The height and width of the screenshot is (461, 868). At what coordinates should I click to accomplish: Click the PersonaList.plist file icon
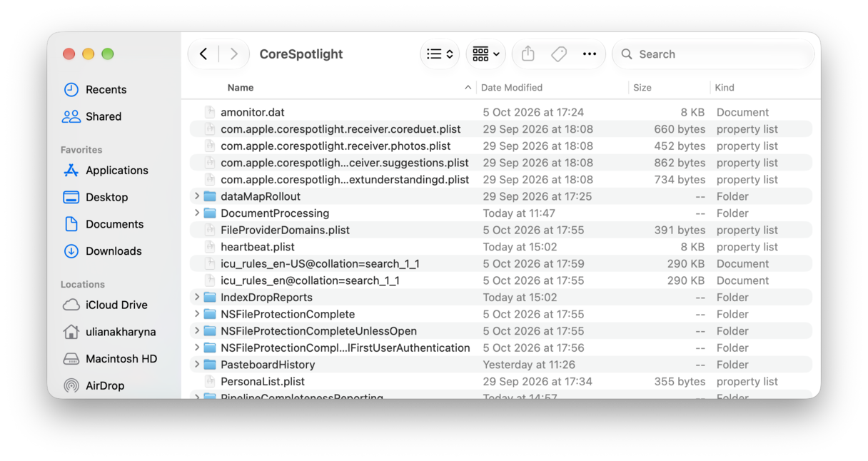209,382
